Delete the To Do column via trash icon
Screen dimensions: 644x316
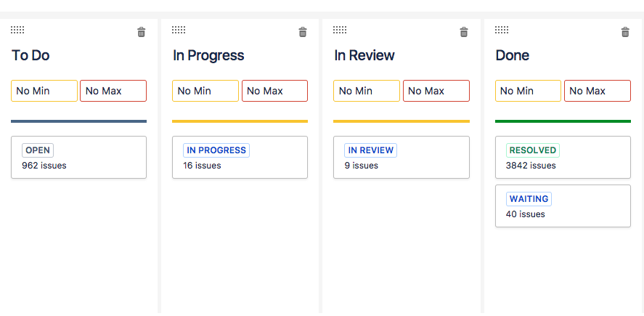[142, 32]
